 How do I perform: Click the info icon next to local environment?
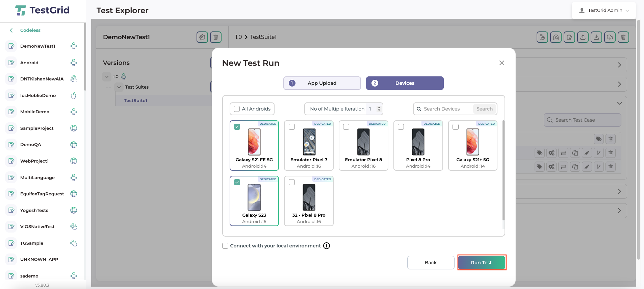pos(327,246)
